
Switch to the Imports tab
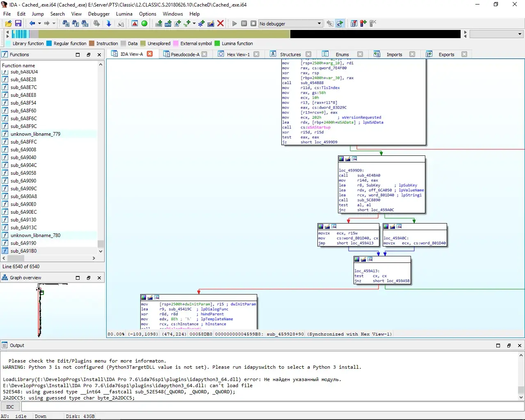pos(394,54)
